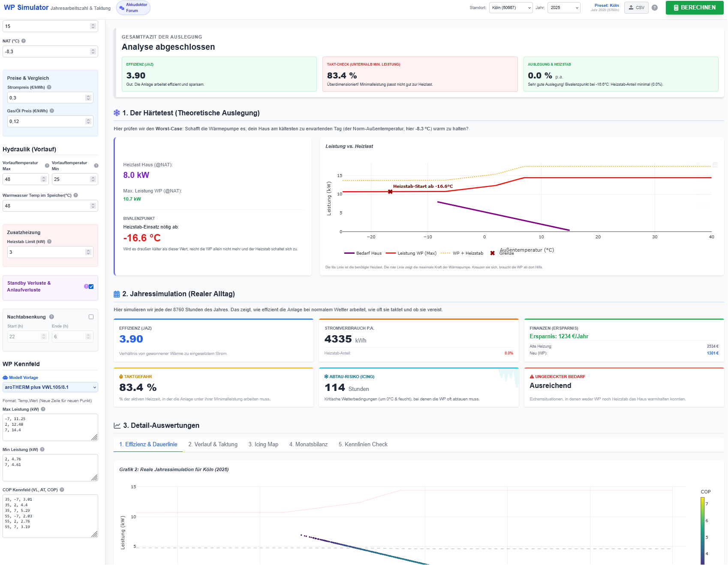The width and height of the screenshot is (728, 565).
Task: Click the help icon next to Heizstab Limit
Action: click(50, 242)
